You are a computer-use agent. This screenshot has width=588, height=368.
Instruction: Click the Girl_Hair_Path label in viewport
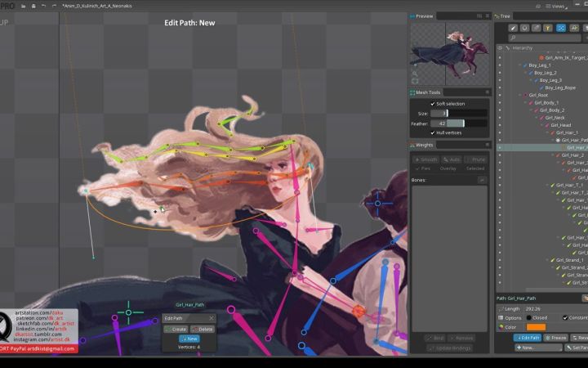[190, 305]
